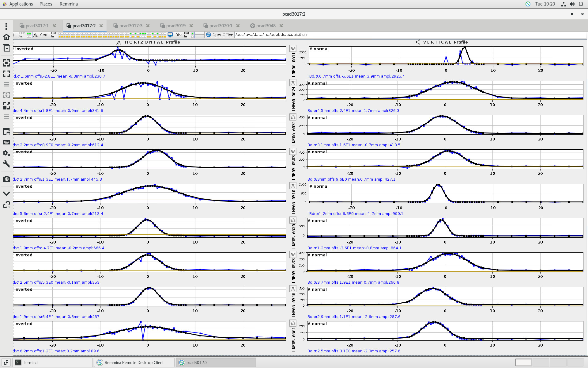
Task: Click the wrench tools icon
Action: tap(6, 164)
